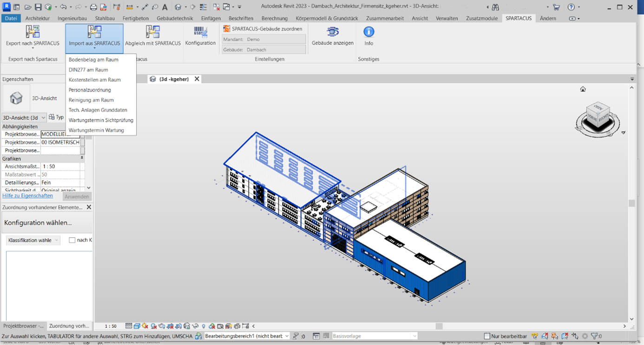This screenshot has height=345, width=644.
Task: Click SPARTACUS-Gebäude zuordnen
Action: pyautogui.click(x=264, y=29)
